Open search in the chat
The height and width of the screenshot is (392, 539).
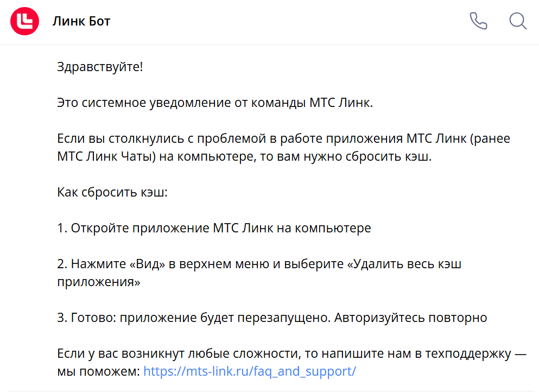click(x=518, y=21)
